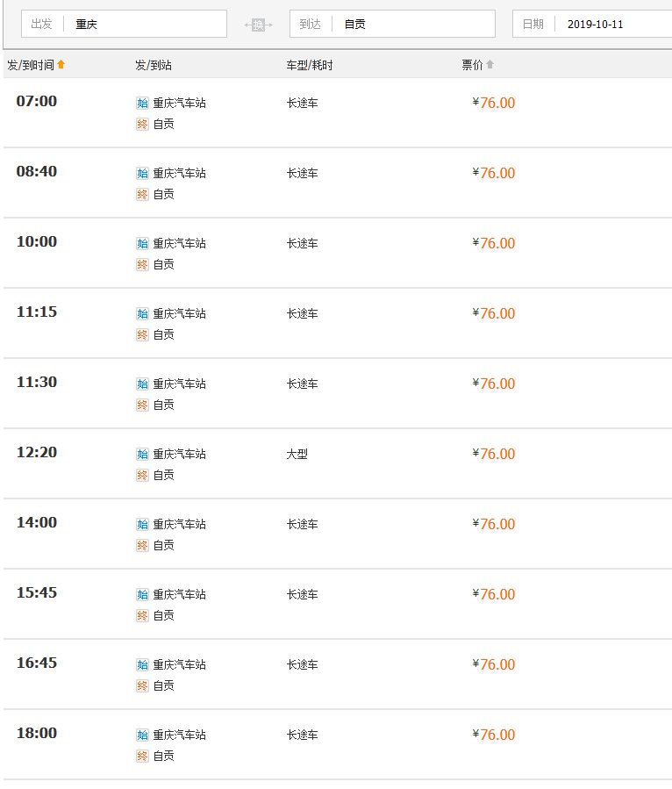Click the departure time sort arrow
Image resolution: width=672 pixels, height=789 pixels.
61,65
